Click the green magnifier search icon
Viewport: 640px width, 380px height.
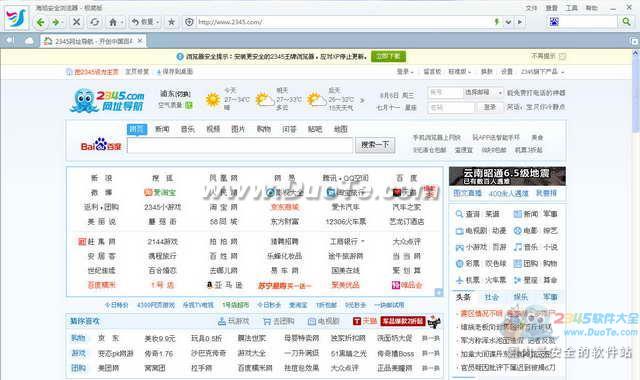(627, 22)
